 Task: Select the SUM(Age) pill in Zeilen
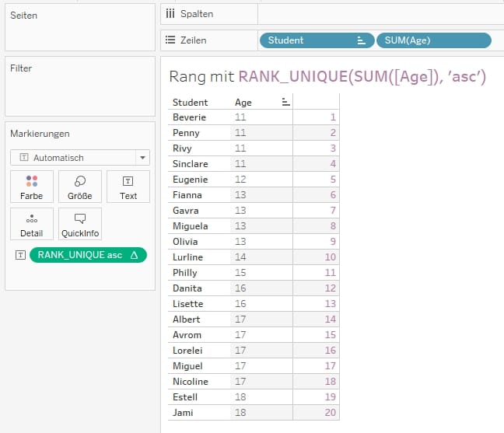(433, 40)
